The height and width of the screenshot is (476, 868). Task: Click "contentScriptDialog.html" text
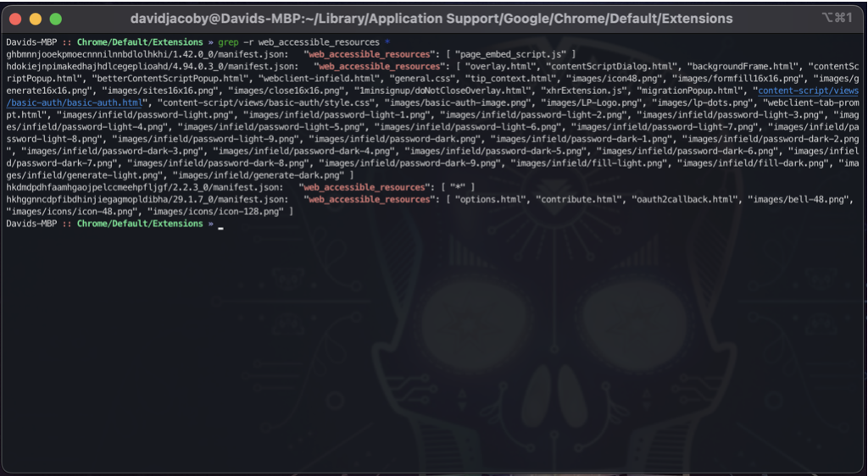611,66
